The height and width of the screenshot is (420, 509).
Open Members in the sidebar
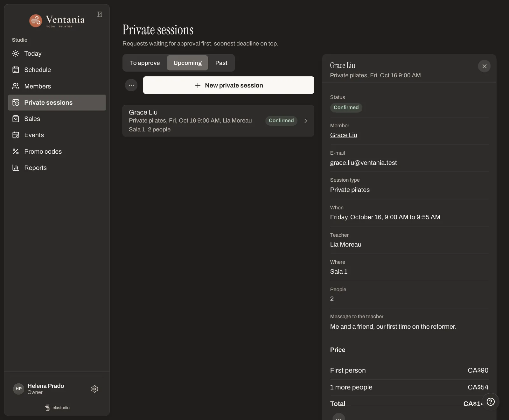[57, 86]
